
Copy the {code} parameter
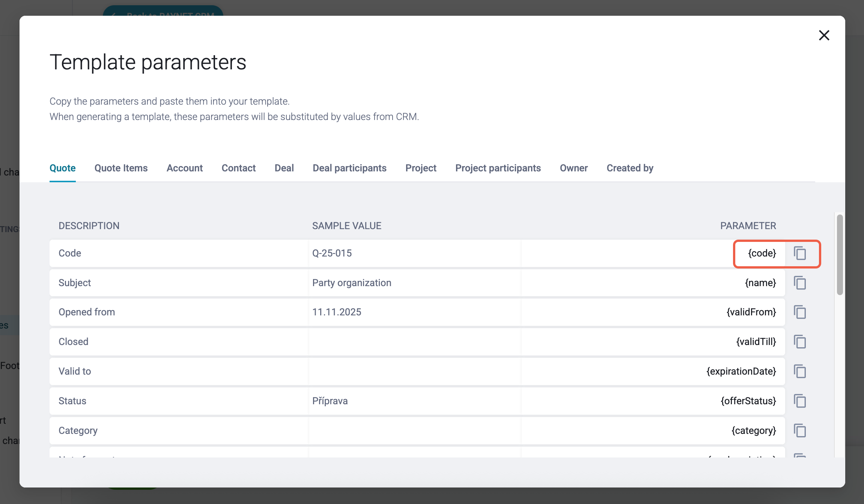point(800,253)
